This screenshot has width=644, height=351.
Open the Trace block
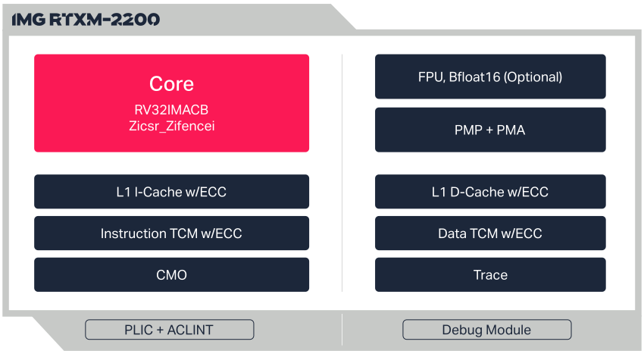[x=490, y=274]
